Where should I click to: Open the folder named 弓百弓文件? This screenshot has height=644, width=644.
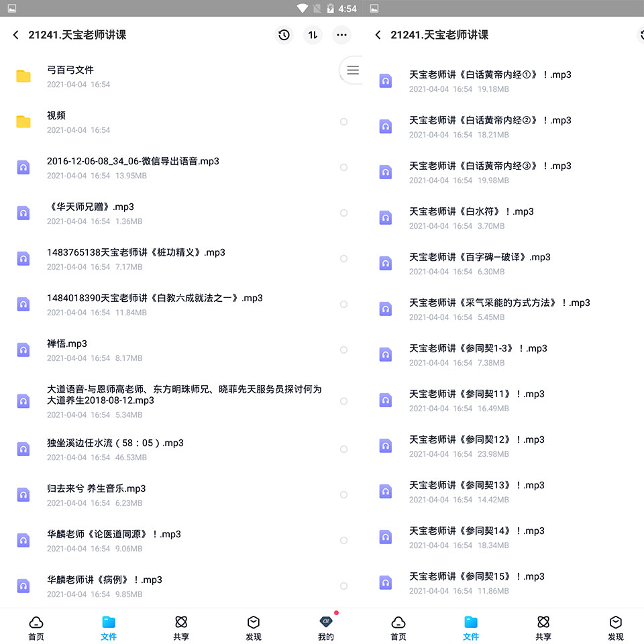click(x=181, y=76)
